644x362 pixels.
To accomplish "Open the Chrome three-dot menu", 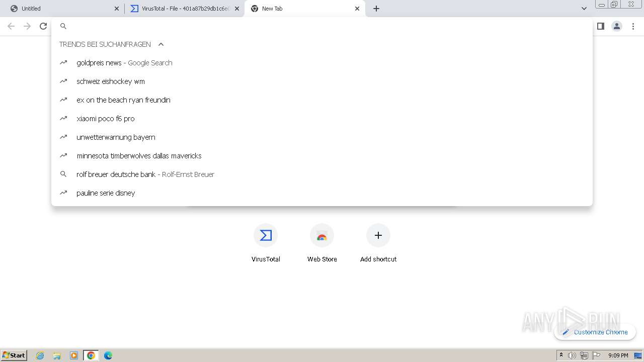I will point(633,26).
